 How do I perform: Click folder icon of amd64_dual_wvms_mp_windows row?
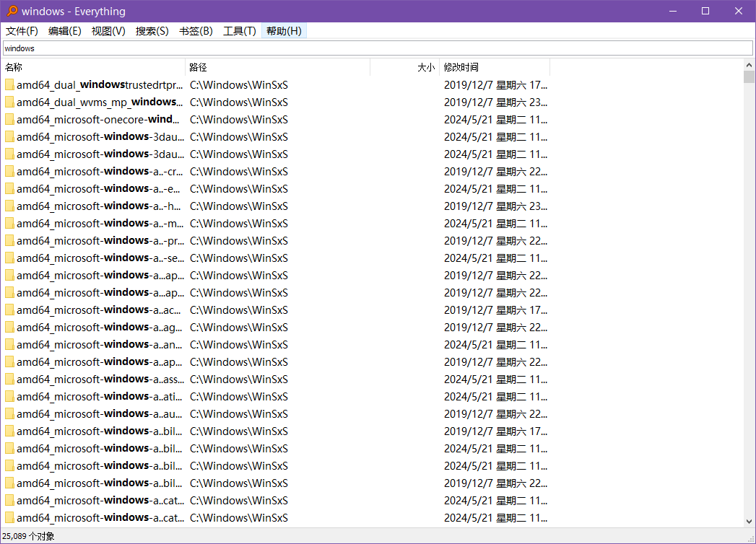(x=9, y=102)
